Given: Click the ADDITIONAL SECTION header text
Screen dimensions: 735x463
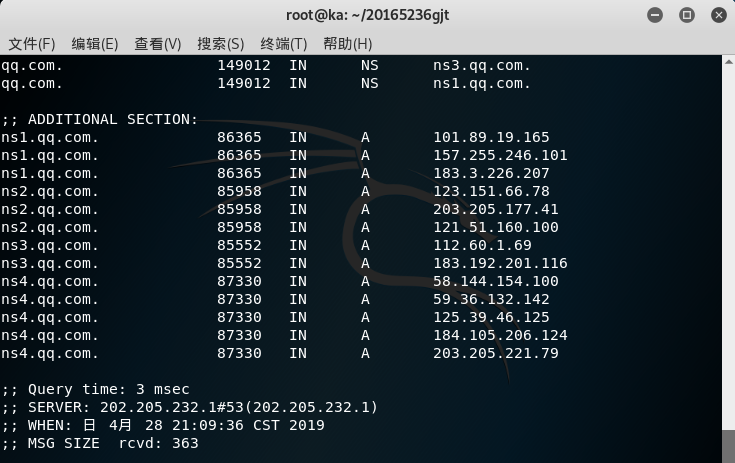Looking at the screenshot, I should 99,119.
